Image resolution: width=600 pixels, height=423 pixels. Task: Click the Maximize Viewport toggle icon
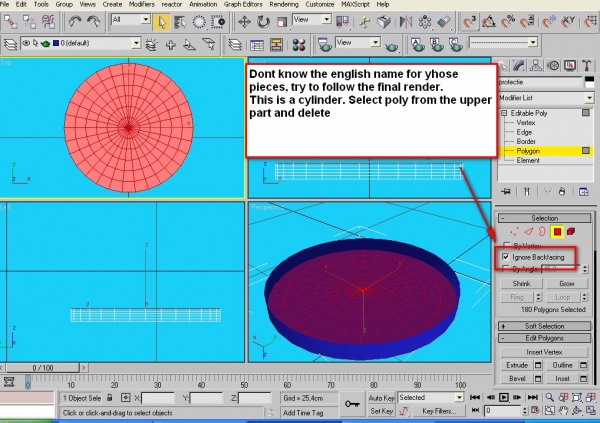590,411
